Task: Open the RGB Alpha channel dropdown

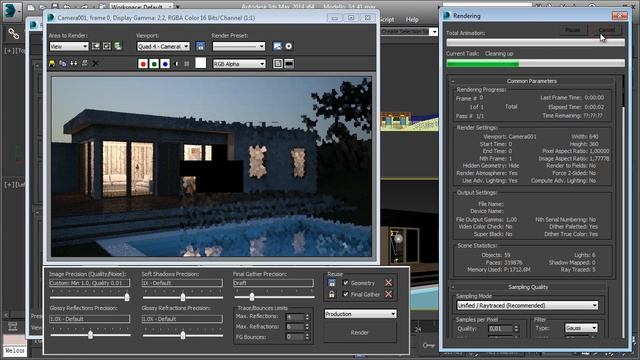Action: [239, 64]
